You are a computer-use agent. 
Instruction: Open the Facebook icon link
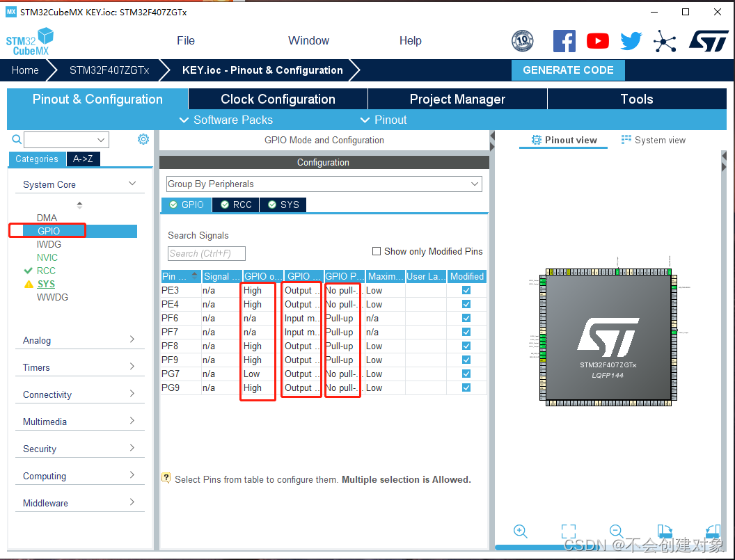[564, 41]
